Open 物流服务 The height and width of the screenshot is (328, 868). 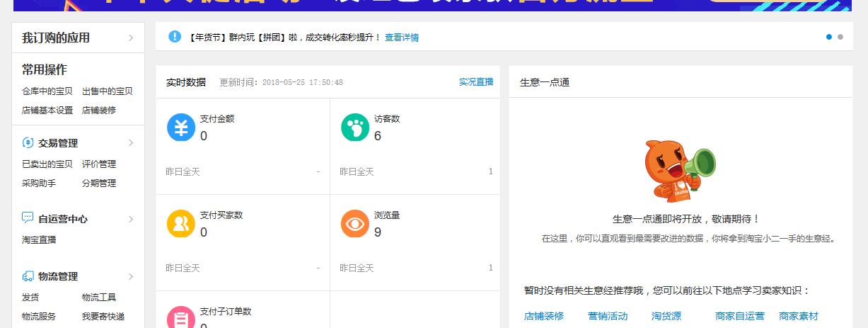tap(39, 317)
